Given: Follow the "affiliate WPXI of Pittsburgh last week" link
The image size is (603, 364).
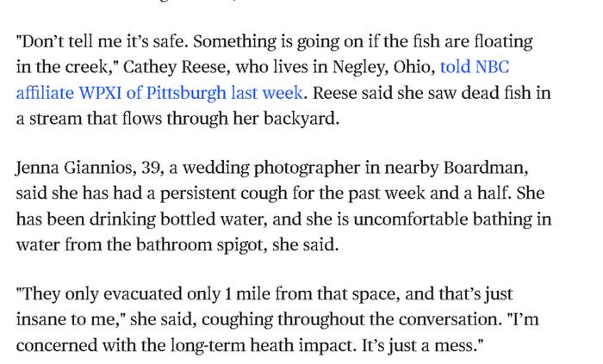Looking at the screenshot, I should click(159, 93).
